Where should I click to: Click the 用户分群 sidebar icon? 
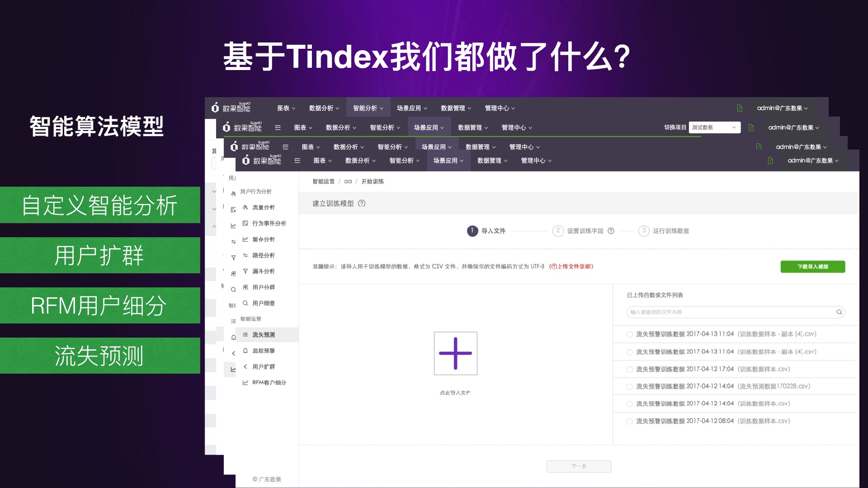pos(245,287)
